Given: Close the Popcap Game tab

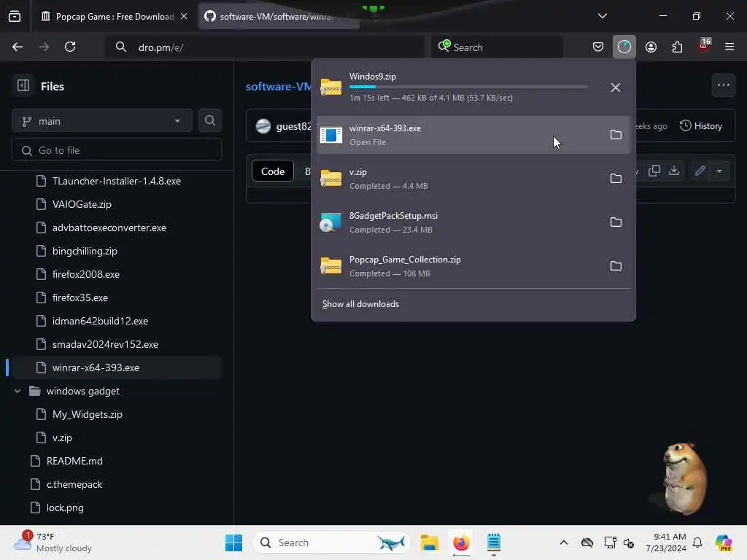Looking at the screenshot, I should point(184,17).
